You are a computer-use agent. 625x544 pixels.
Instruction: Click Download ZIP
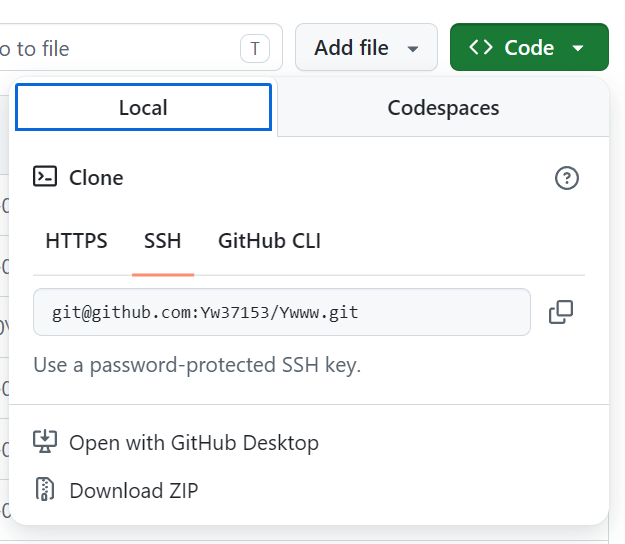pyautogui.click(x=116, y=490)
